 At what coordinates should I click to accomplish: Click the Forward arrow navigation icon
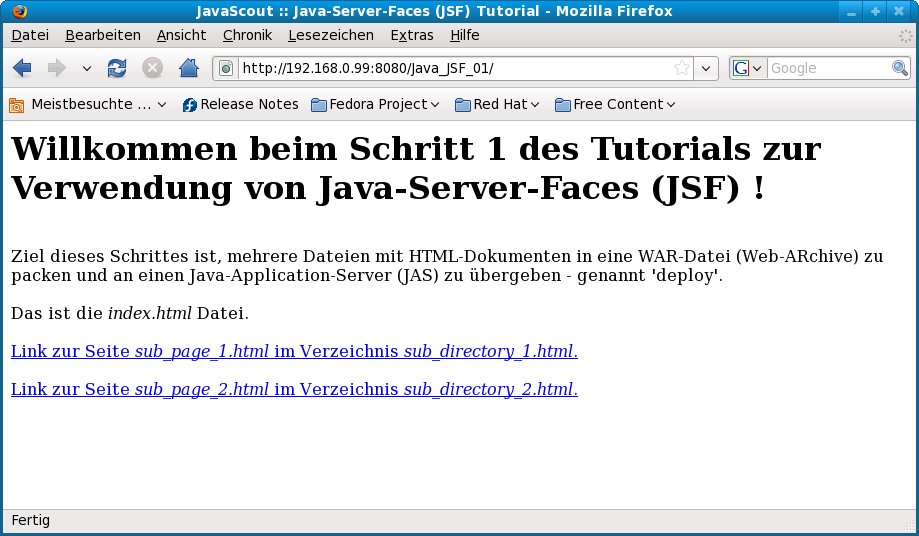(56, 68)
